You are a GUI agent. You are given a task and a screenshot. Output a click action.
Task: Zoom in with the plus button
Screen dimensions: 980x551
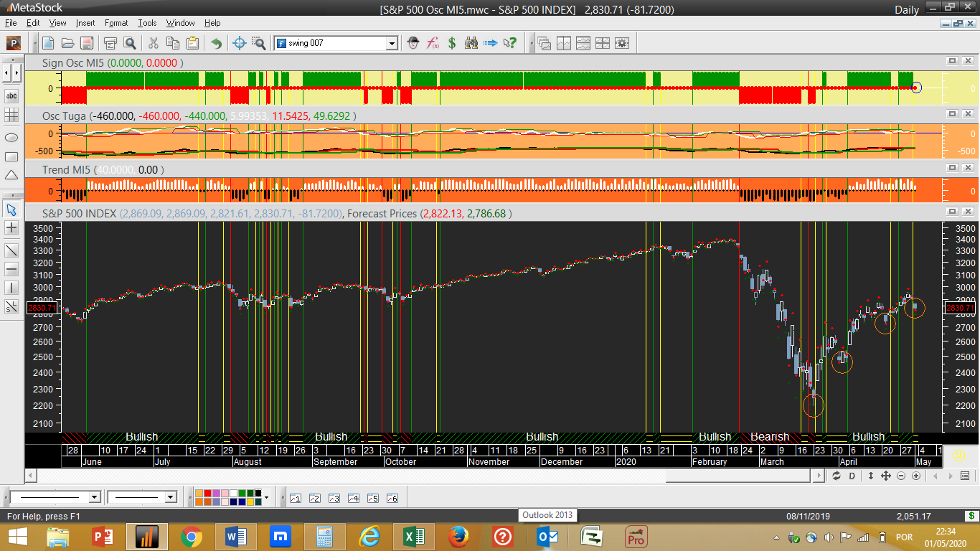click(917, 476)
